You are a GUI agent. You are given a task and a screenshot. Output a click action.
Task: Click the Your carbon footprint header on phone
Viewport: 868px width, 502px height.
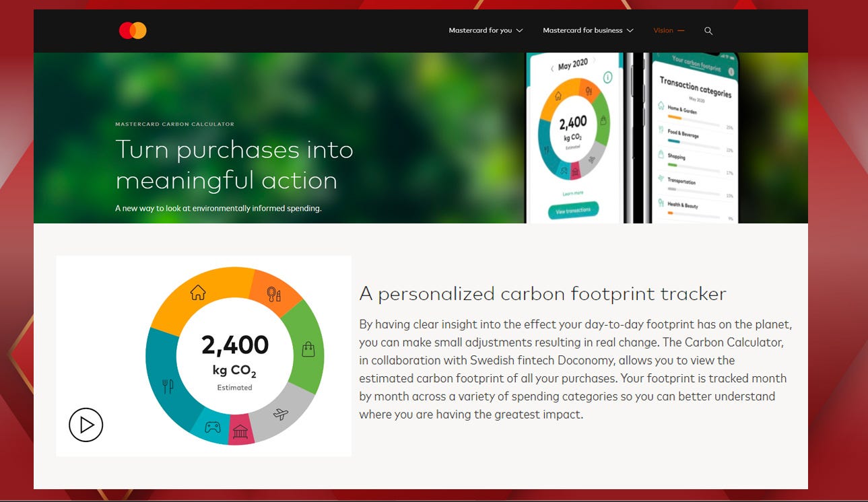click(x=696, y=63)
